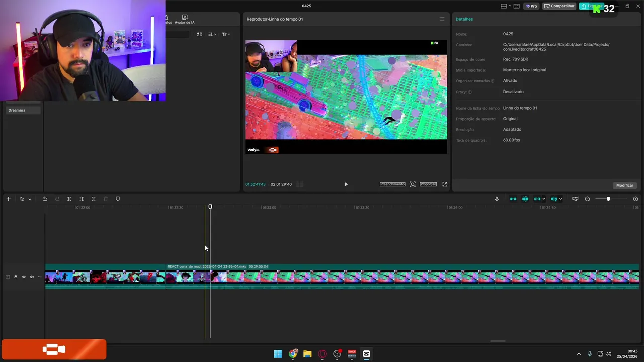The image size is (644, 362).
Task: Toggle the clip linkage option
Action: [537, 199]
